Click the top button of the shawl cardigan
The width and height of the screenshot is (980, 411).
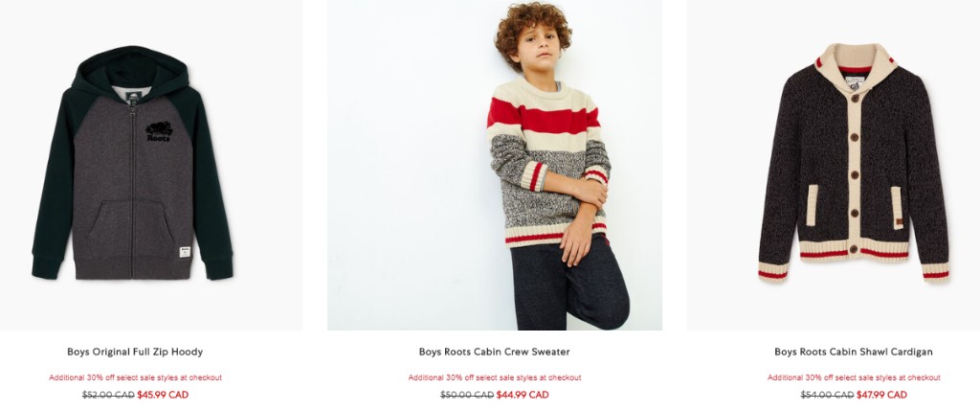(x=855, y=99)
